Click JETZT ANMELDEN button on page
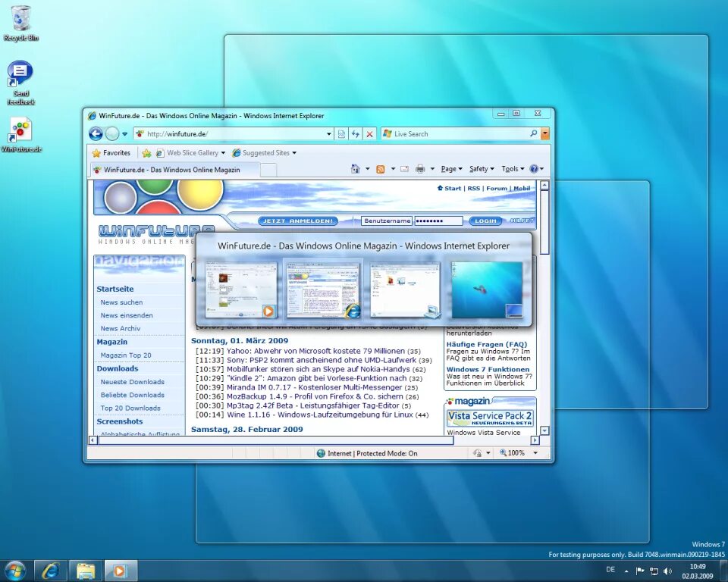The width and height of the screenshot is (728, 582). (297, 221)
